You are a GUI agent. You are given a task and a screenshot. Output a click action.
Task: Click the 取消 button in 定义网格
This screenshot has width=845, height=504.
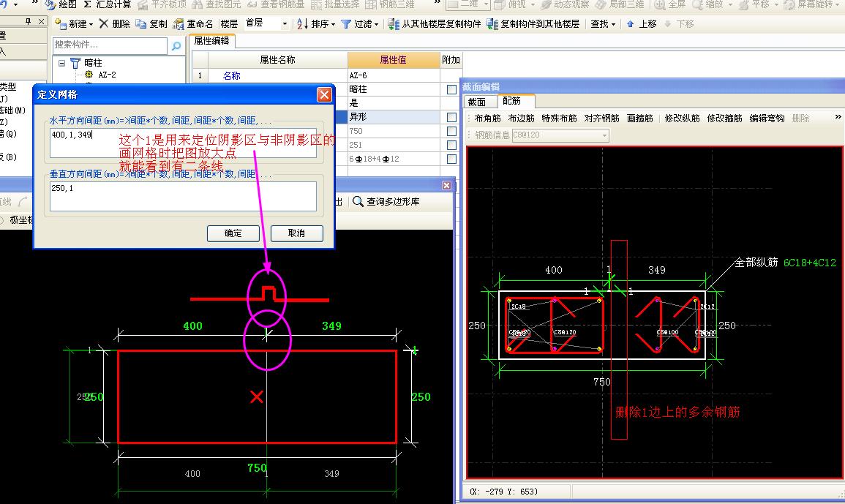coord(296,233)
